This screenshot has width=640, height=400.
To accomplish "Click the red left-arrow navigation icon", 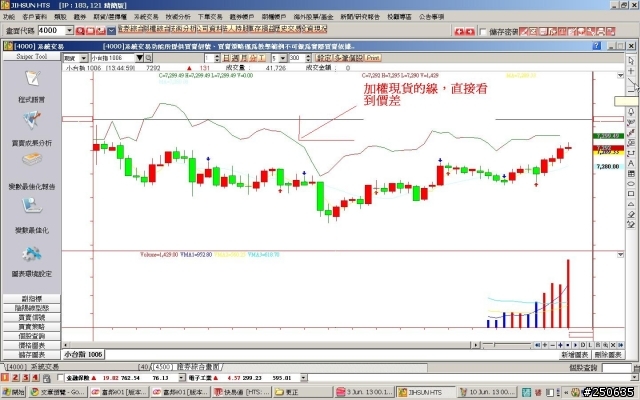I will click(459, 31).
